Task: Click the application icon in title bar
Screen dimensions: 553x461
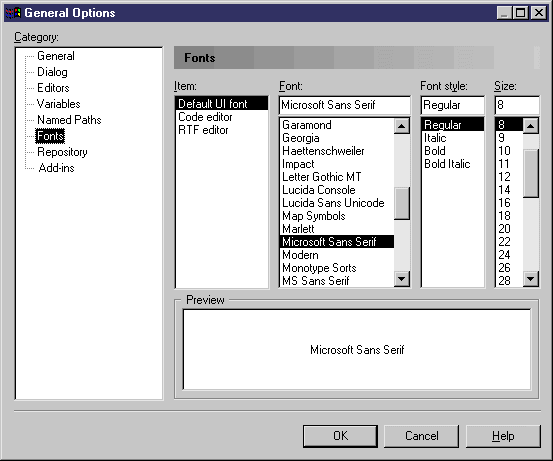Action: click(x=14, y=13)
